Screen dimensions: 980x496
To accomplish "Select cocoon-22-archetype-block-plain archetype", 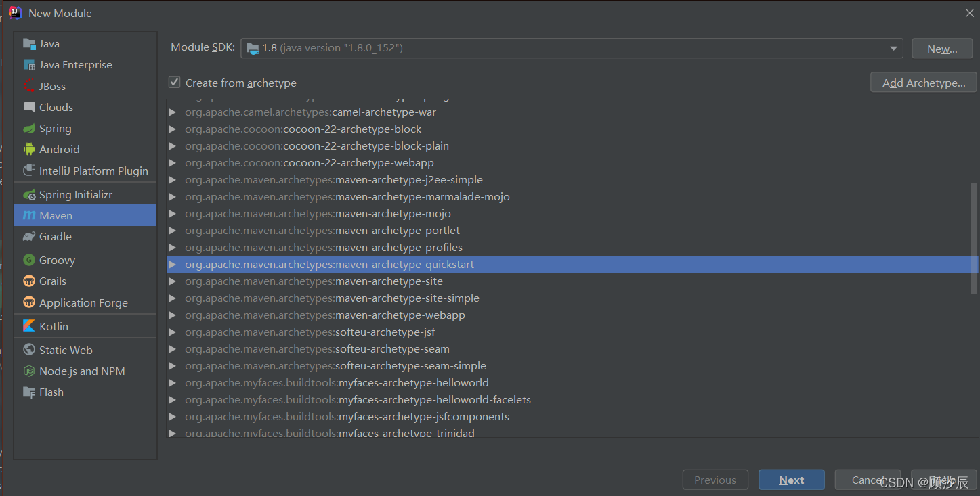I will click(572, 146).
